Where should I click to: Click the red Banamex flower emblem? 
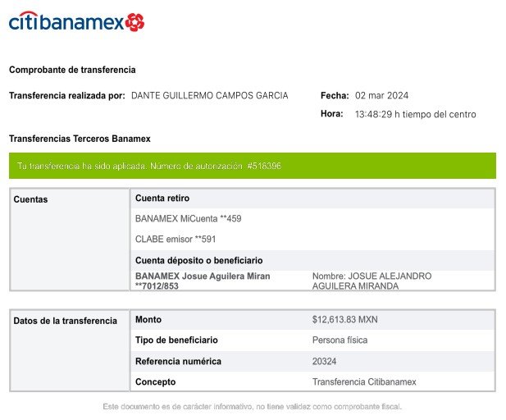coord(134,22)
